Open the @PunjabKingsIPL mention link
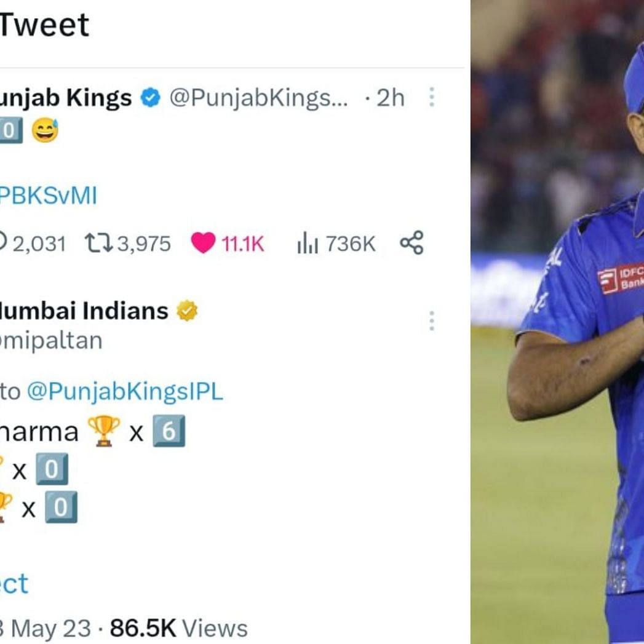 (125, 391)
